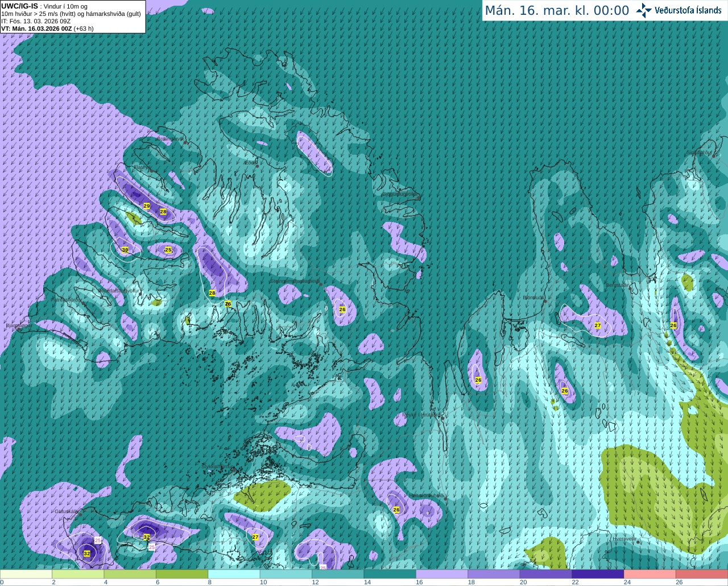Pick the light teal 10–12 m/s scale swatch
Image resolution: width=728 pixels, height=586 pixels.
(286, 574)
